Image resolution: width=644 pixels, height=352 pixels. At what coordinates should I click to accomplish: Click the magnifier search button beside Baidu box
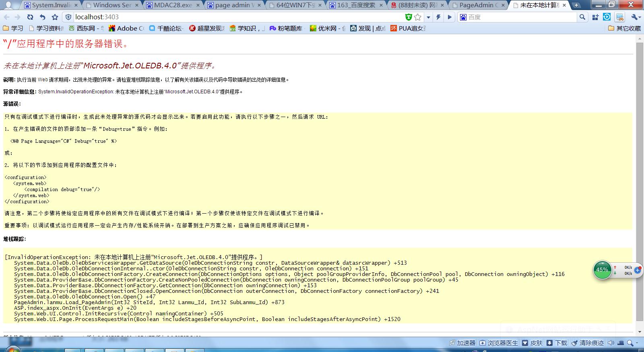click(582, 17)
